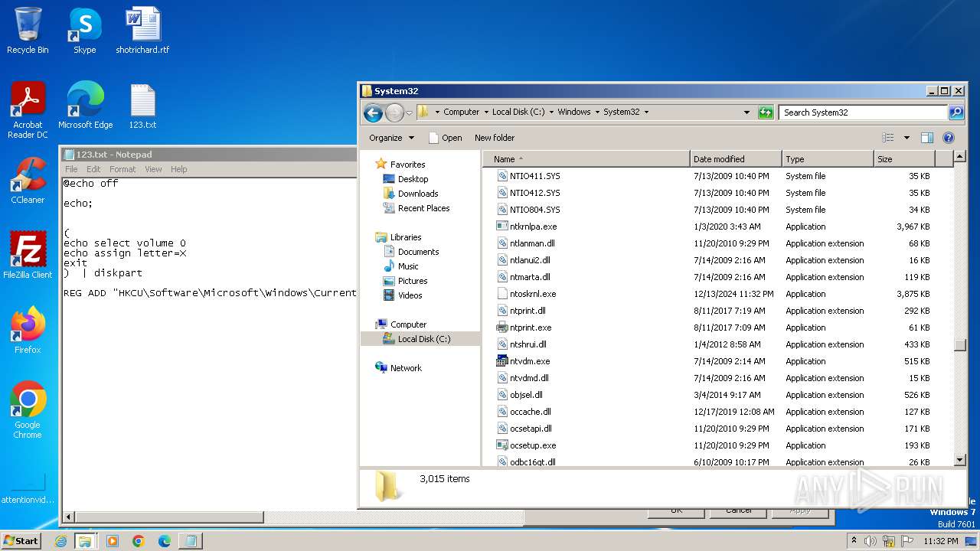Open the Start menu
Viewport: 980px width, 551px height.
coord(21,541)
